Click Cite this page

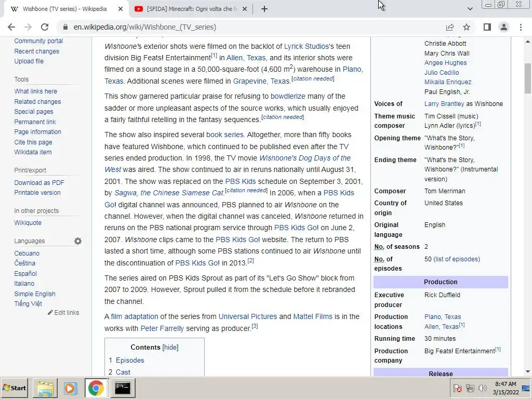coord(33,142)
